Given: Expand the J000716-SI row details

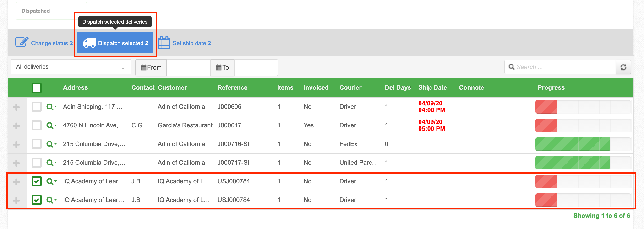Looking at the screenshot, I should click(x=16, y=145).
